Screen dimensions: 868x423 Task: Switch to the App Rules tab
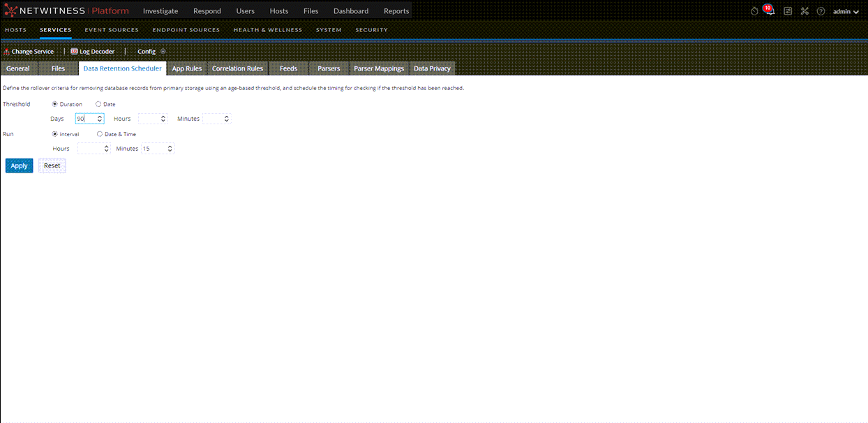[186, 68]
